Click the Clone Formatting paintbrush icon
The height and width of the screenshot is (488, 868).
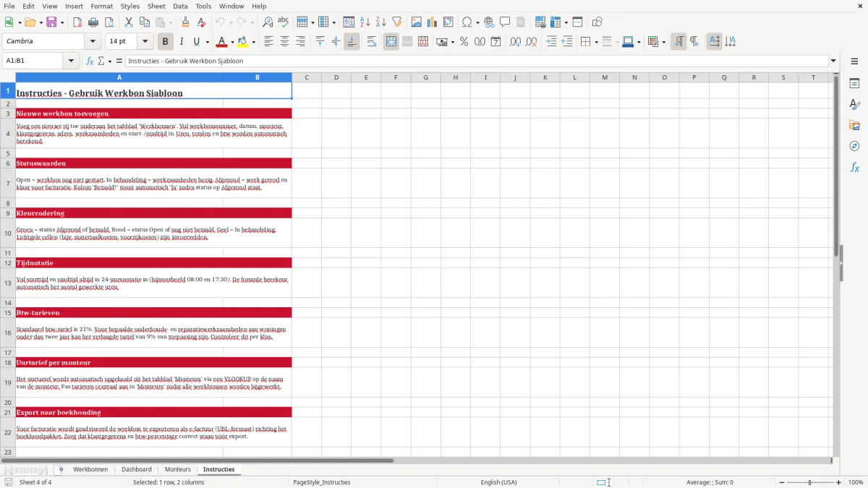[x=186, y=22]
